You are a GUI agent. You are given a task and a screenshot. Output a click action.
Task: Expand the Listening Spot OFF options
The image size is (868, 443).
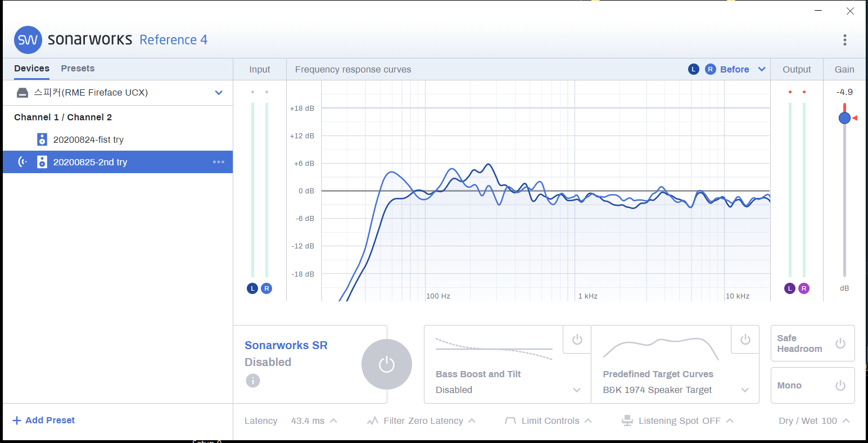coord(730,421)
